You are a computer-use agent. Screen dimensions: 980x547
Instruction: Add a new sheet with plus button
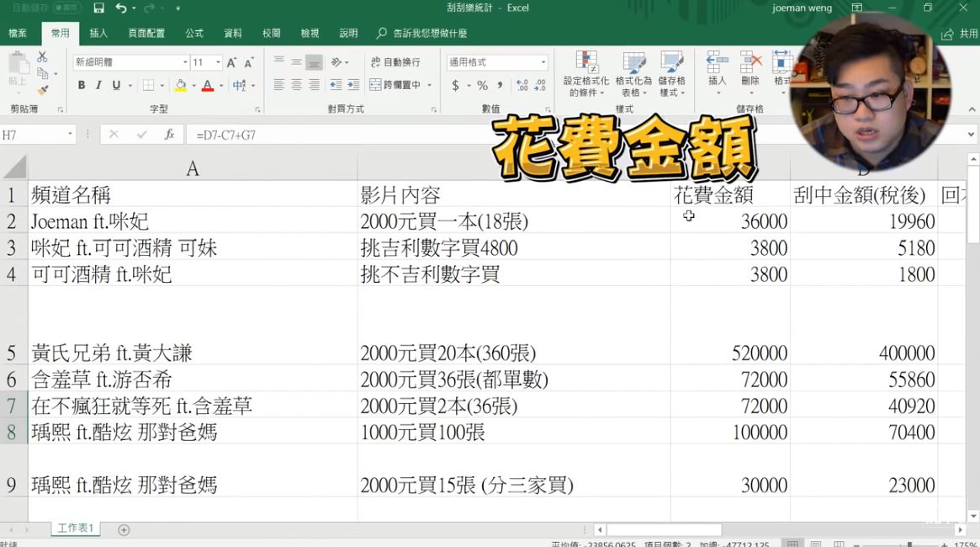124,529
